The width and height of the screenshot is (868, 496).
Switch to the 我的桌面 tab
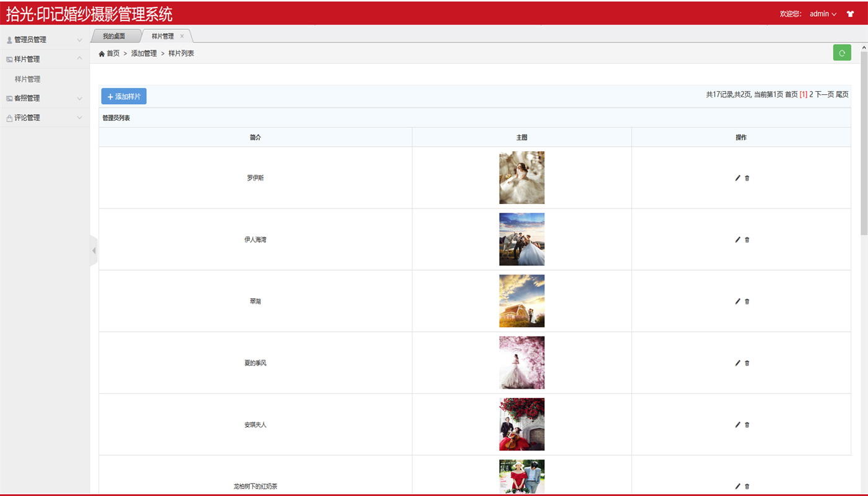tap(114, 36)
